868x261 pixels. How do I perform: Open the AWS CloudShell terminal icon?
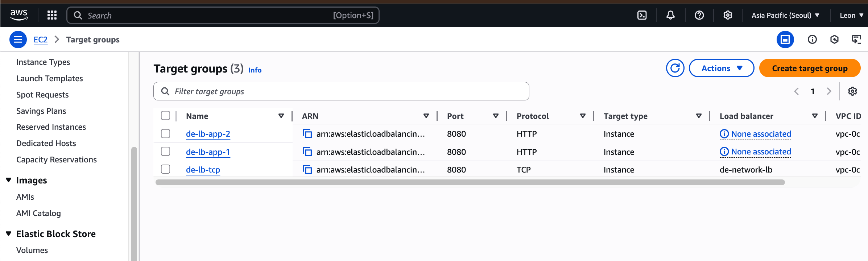642,15
